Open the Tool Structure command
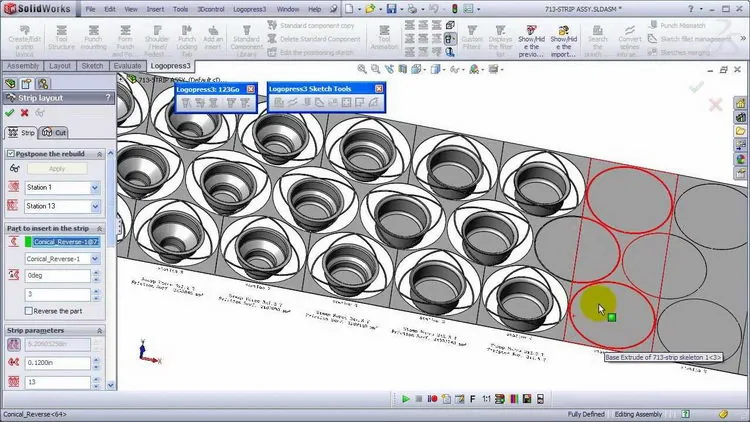 [61, 38]
